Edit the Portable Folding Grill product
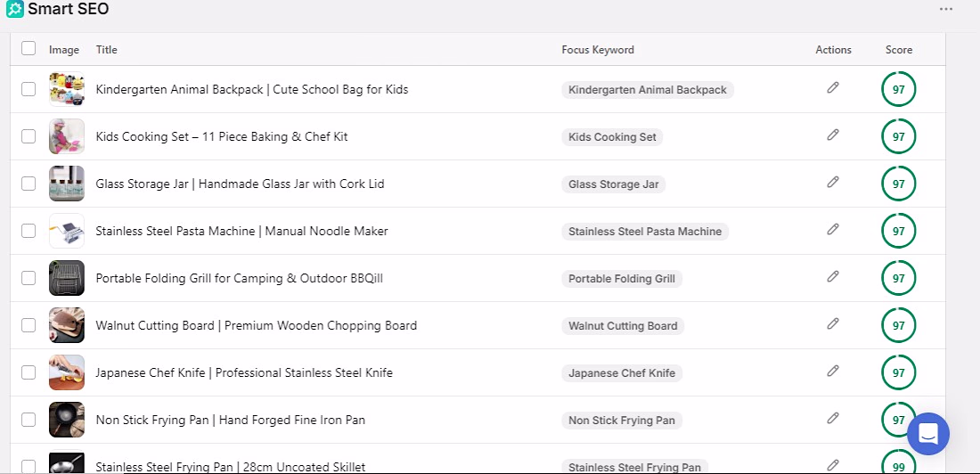Image resolution: width=980 pixels, height=474 pixels. (x=832, y=277)
